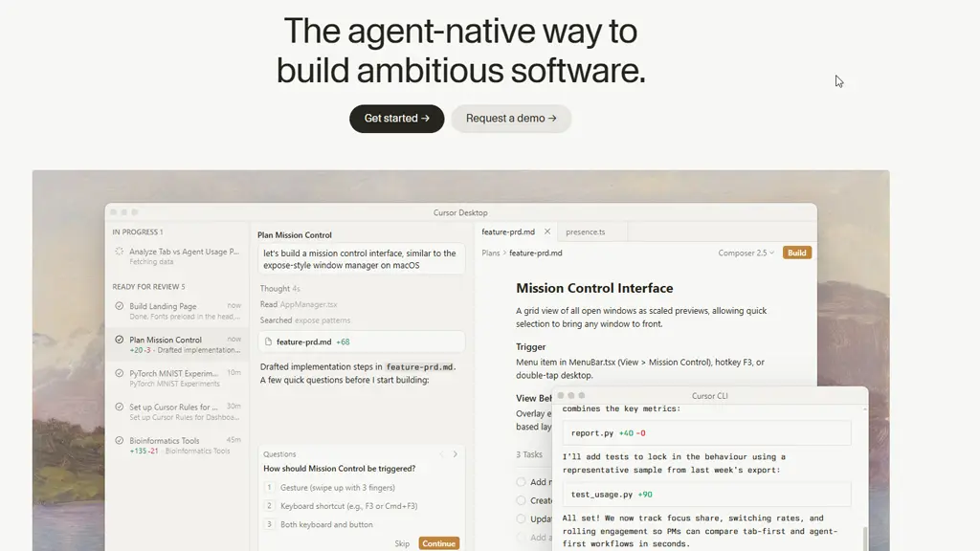This screenshot has width=980, height=551.
Task: Open the Bioinformatics Tools task
Action: pos(178,446)
